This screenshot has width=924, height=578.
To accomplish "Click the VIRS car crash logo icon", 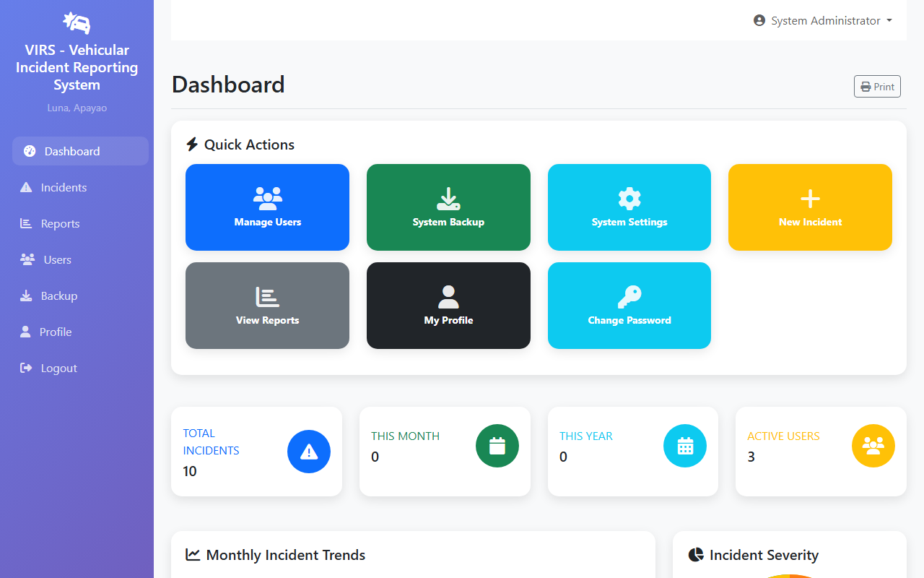I will point(77,23).
